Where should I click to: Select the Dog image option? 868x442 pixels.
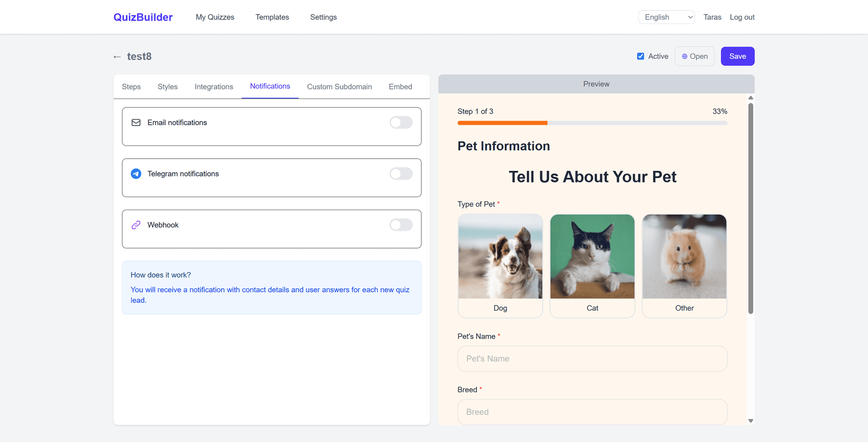pyautogui.click(x=500, y=266)
